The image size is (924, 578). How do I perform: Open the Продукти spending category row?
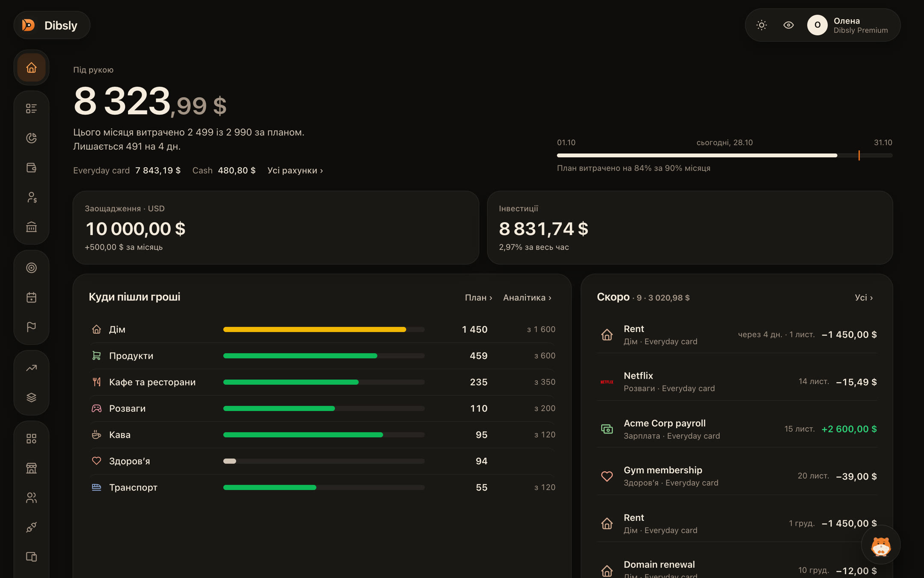point(323,356)
